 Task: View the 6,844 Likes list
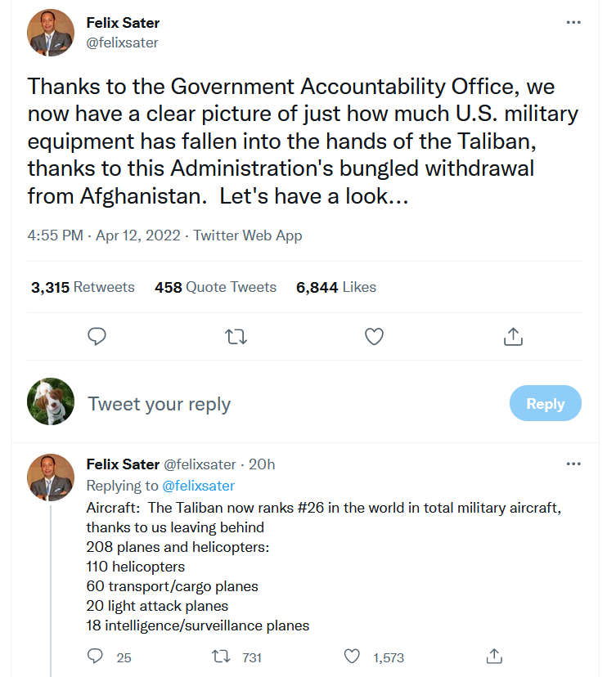pos(336,287)
